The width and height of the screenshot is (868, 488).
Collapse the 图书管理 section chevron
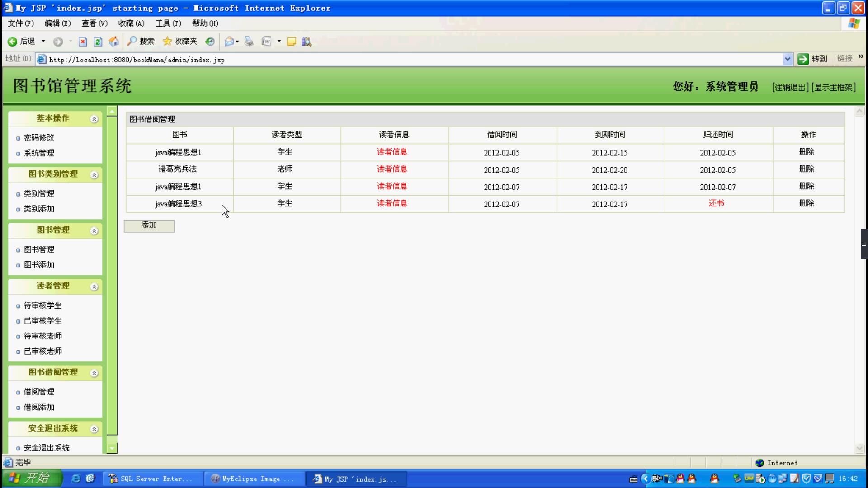click(94, 231)
